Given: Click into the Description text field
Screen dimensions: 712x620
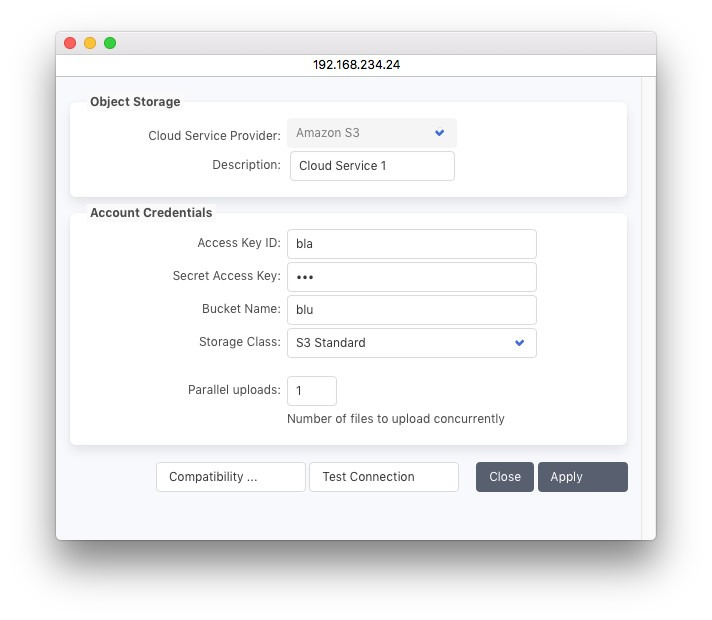Looking at the screenshot, I should pyautogui.click(x=372, y=166).
